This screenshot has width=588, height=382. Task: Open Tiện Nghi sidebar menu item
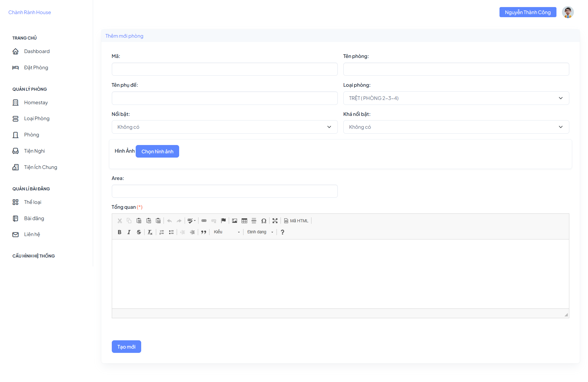[x=34, y=151]
